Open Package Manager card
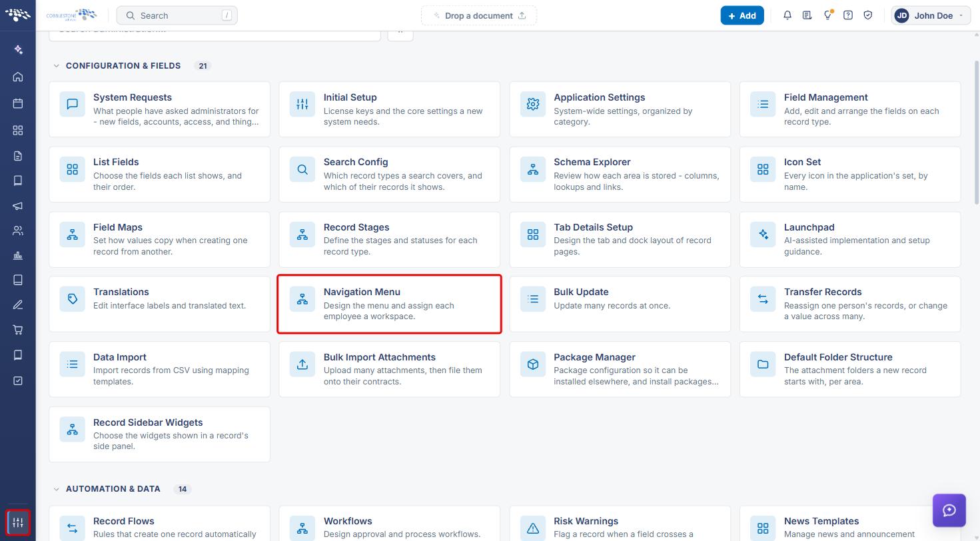 620,369
